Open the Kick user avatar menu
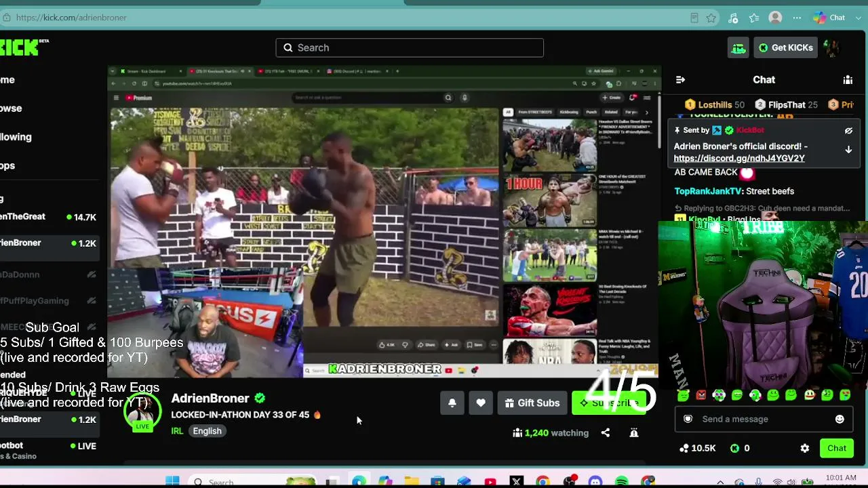Screen dimensions: 868x488 coord(832,47)
